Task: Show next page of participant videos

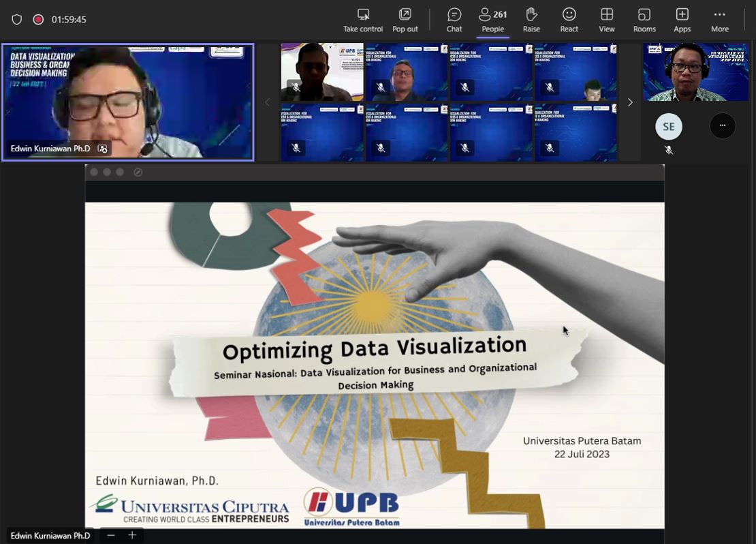Action: 630,102
